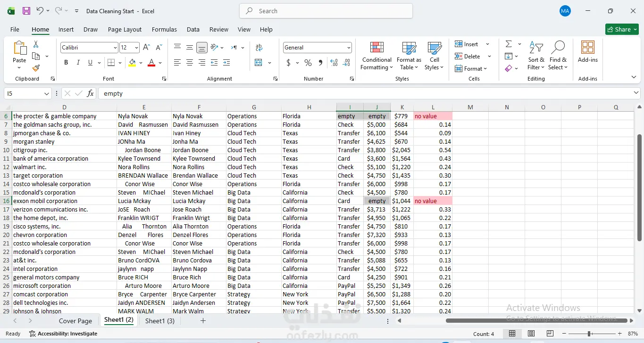The height and width of the screenshot is (343, 644).
Task: Toggle Underline formatting
Action: 90,63
